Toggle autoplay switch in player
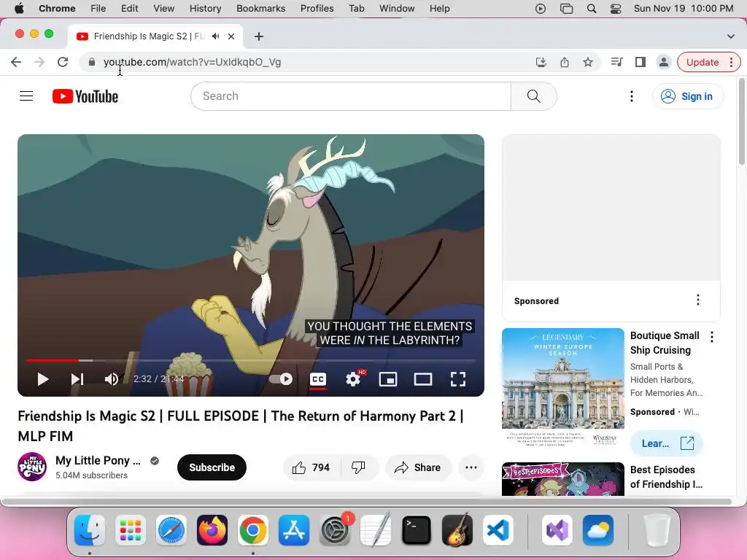 (x=281, y=379)
